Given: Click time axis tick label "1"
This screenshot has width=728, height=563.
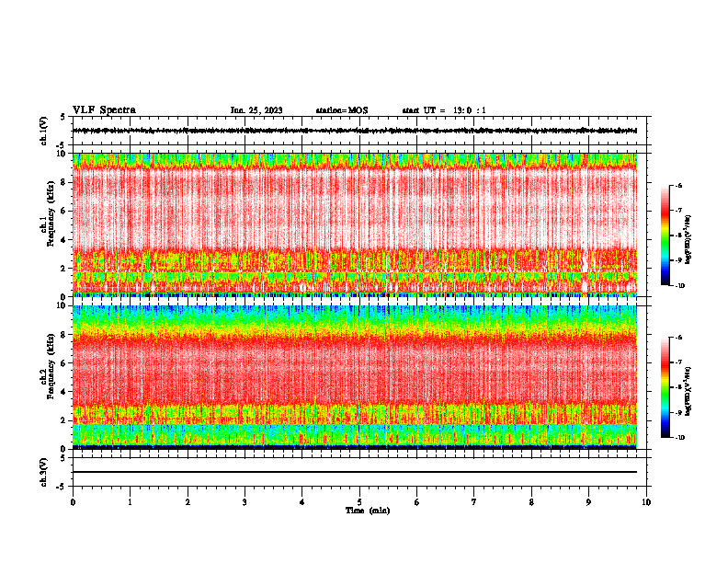Looking at the screenshot, I should click(130, 502).
